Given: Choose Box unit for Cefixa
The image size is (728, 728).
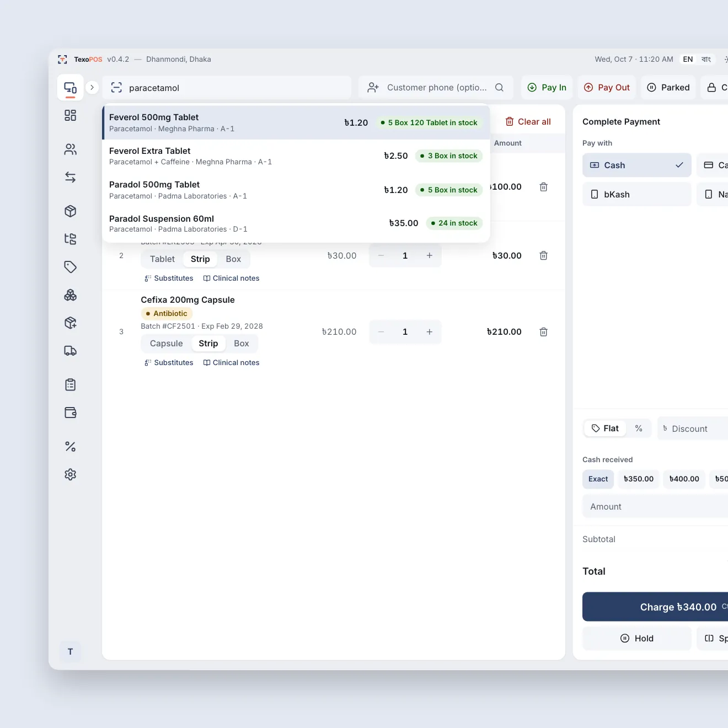Looking at the screenshot, I should 242,344.
